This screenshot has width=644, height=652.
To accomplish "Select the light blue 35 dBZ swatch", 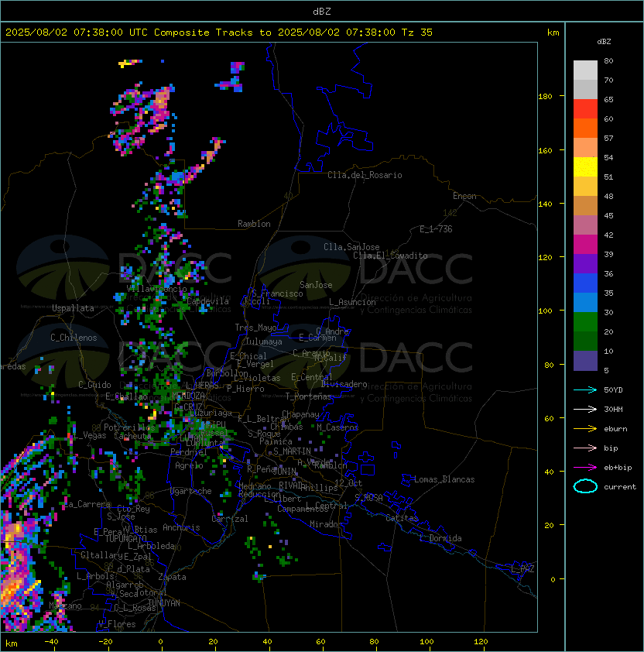I will (x=585, y=302).
